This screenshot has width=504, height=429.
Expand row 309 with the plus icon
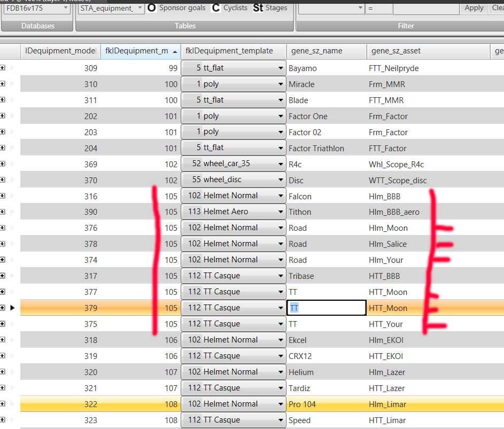click(3, 68)
